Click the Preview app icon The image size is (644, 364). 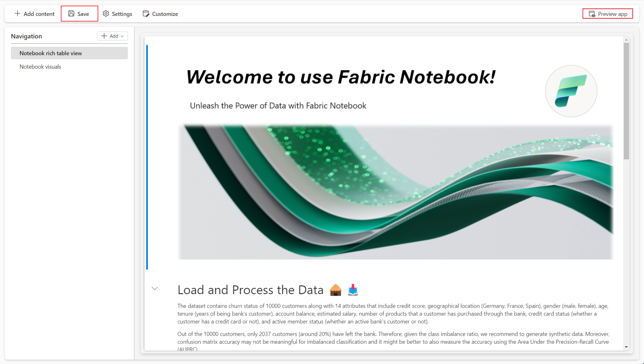coord(592,14)
